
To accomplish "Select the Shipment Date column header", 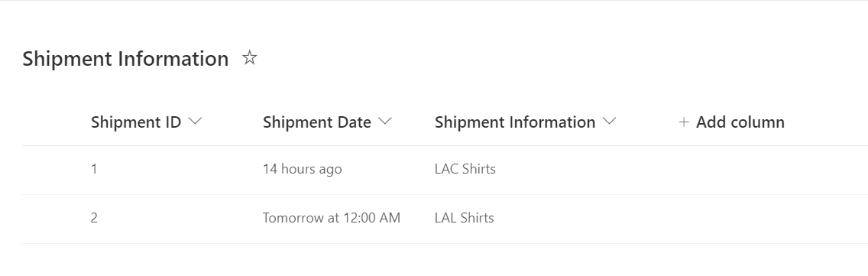I will [x=317, y=122].
